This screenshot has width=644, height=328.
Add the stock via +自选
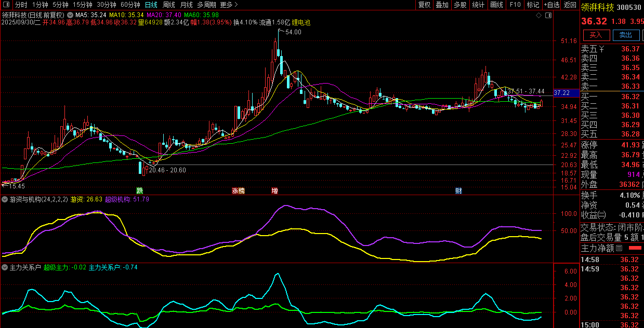tap(551, 5)
